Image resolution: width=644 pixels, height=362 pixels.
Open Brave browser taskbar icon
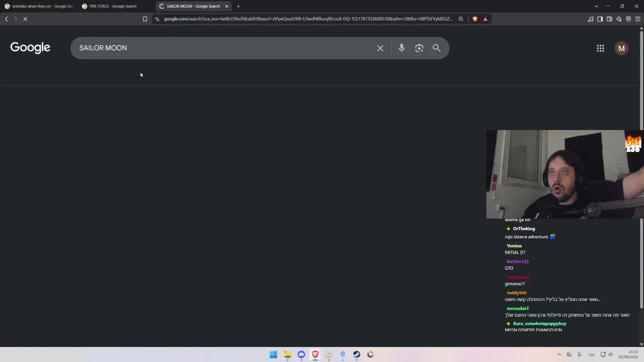click(315, 354)
